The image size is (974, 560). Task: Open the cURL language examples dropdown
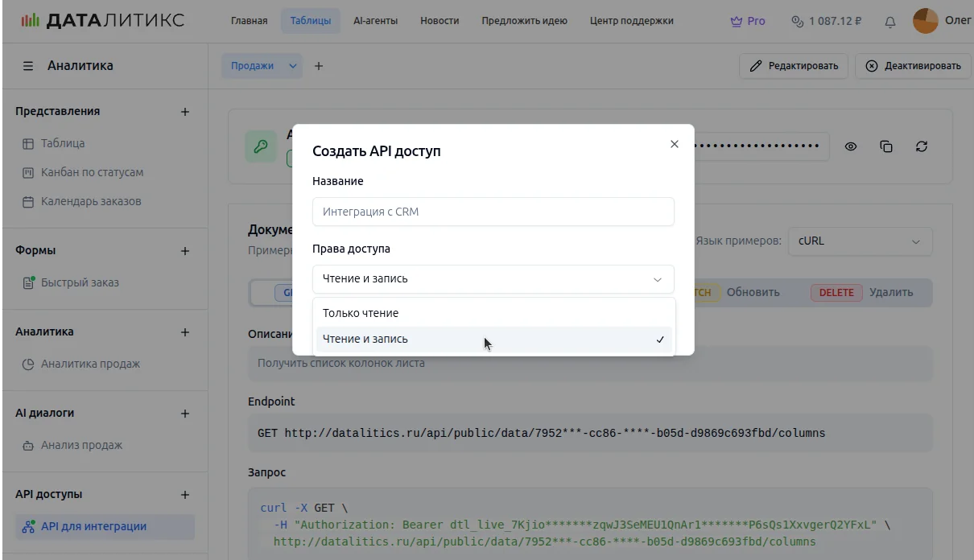pos(860,241)
